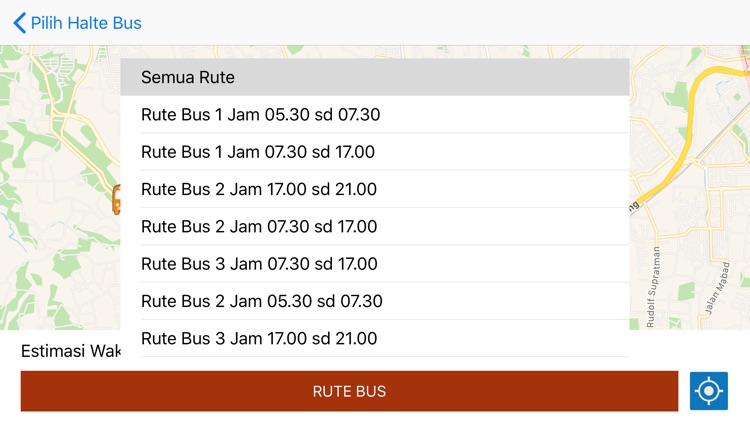Tap the blue back chevron arrow
The height and width of the screenshot is (422, 750).
point(19,22)
